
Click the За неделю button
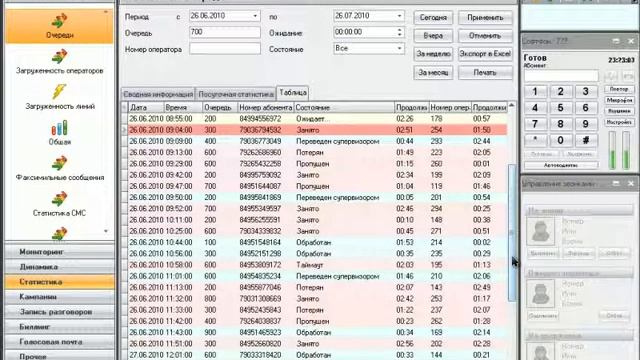pyautogui.click(x=433, y=54)
